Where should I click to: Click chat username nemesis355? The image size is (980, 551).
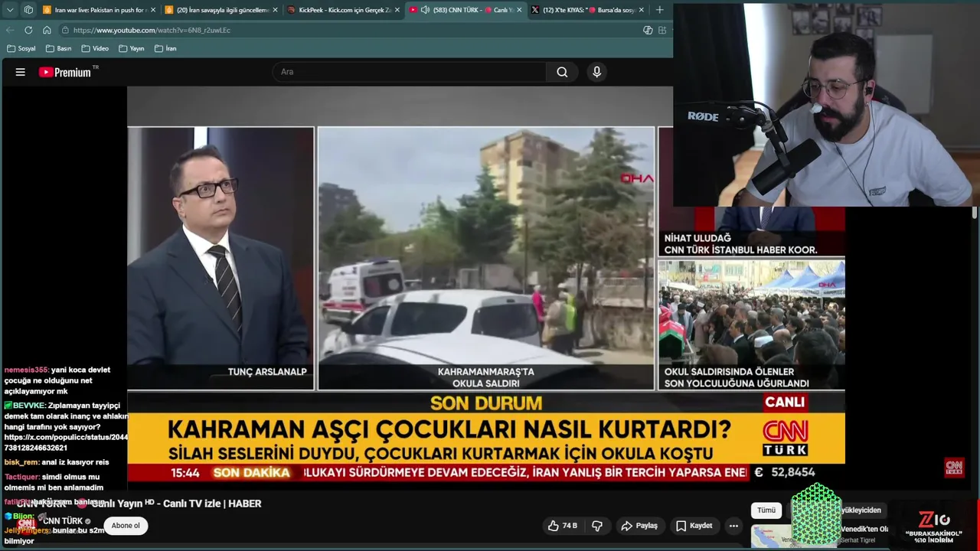(26, 370)
